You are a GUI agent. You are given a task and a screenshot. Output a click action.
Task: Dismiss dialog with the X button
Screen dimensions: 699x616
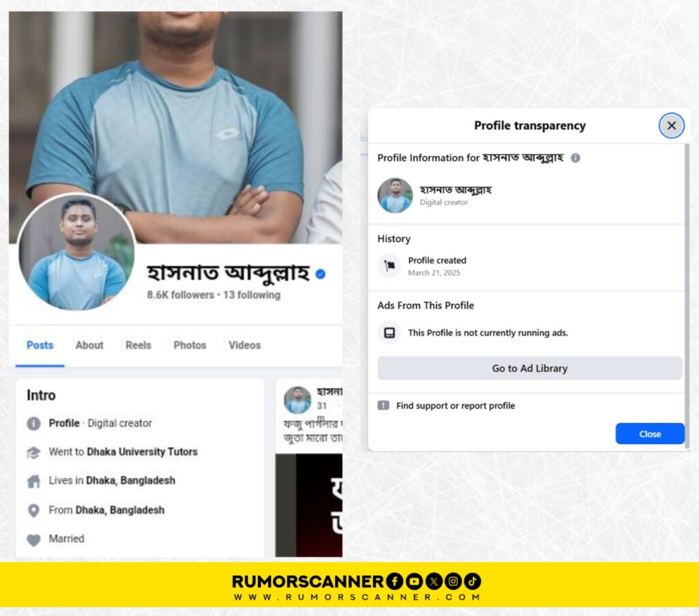(x=672, y=126)
